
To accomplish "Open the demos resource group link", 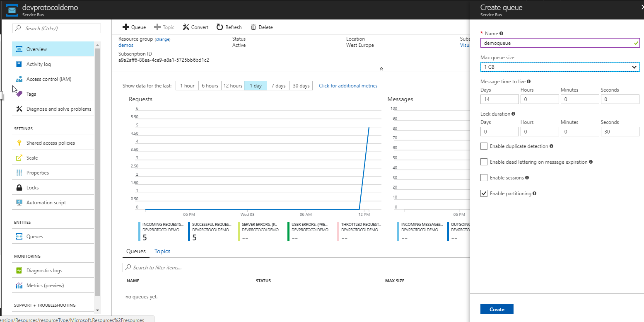I will click(126, 45).
